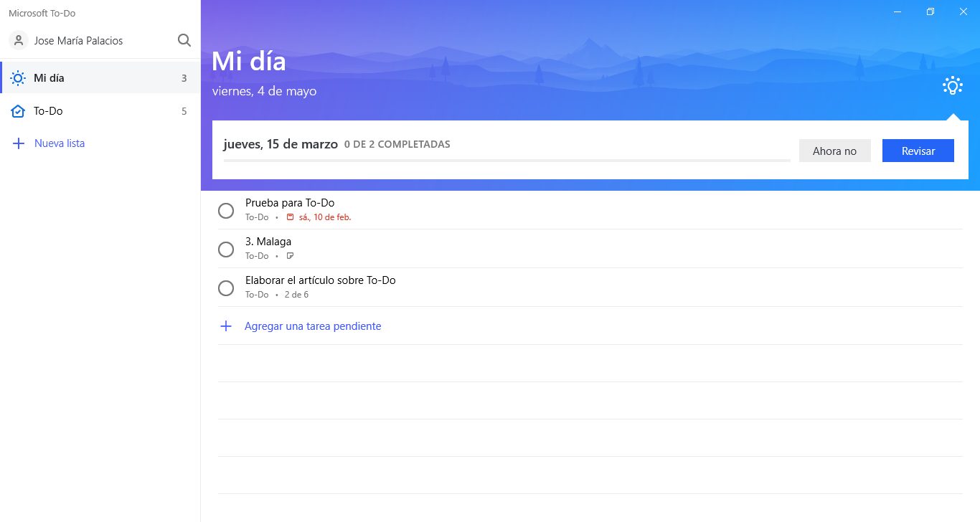Click the sun icon for Mi día
Image resolution: width=980 pixels, height=522 pixels.
[x=19, y=78]
